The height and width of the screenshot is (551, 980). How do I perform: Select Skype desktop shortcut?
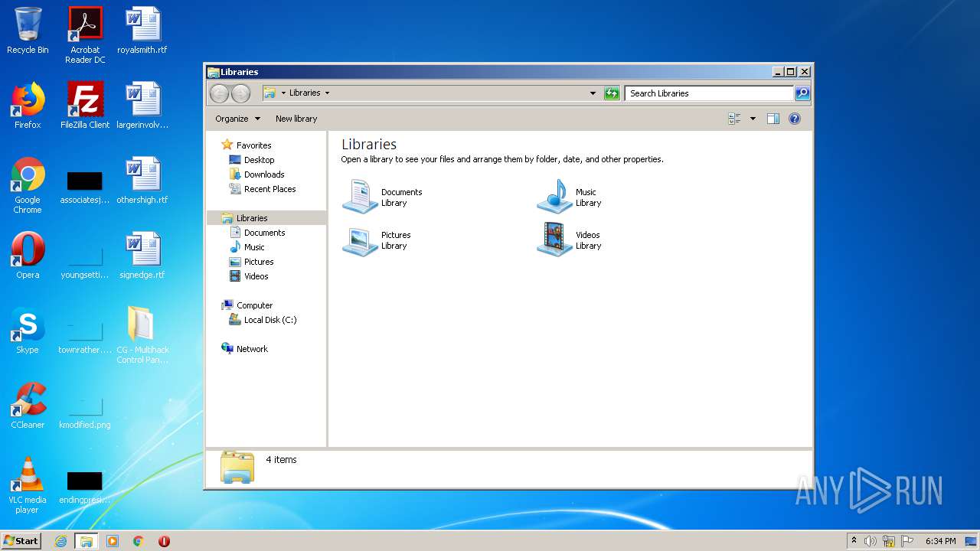28,331
